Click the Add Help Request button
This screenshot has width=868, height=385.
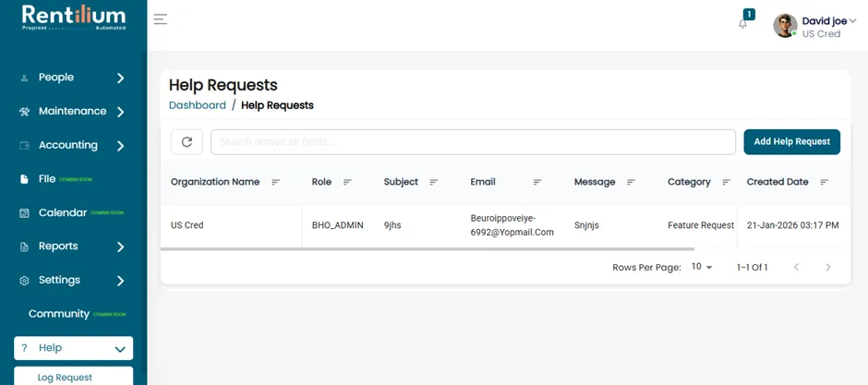pyautogui.click(x=791, y=141)
